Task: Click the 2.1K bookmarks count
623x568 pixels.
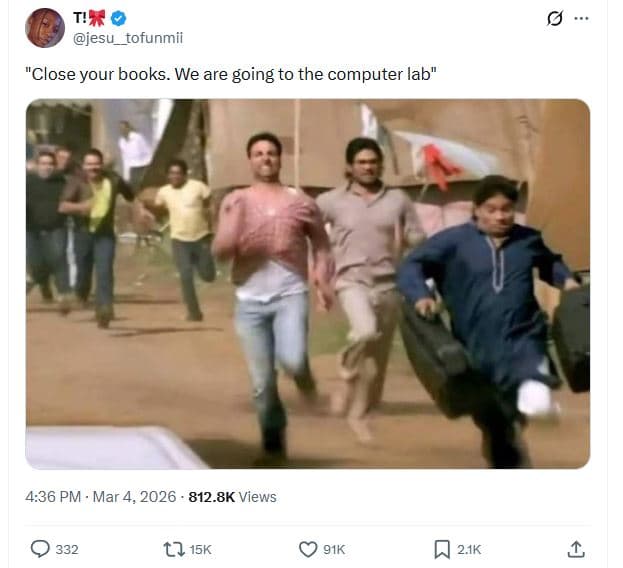Action: (469, 550)
